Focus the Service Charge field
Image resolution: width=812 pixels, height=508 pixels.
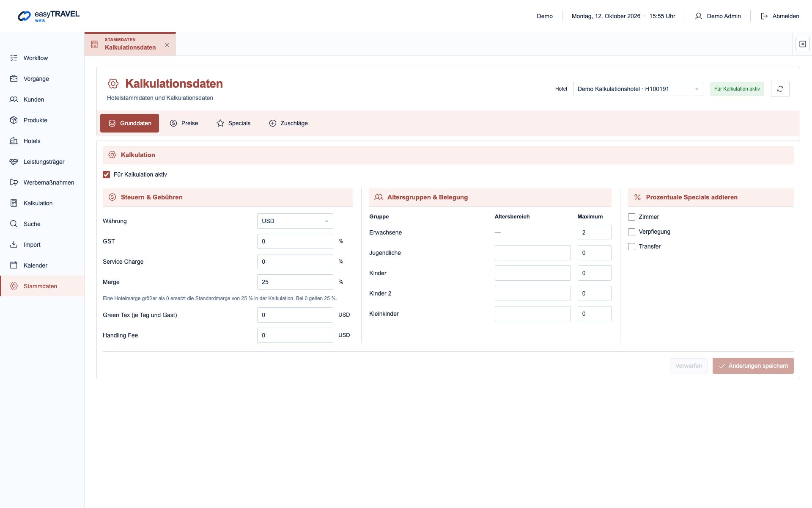(295, 262)
